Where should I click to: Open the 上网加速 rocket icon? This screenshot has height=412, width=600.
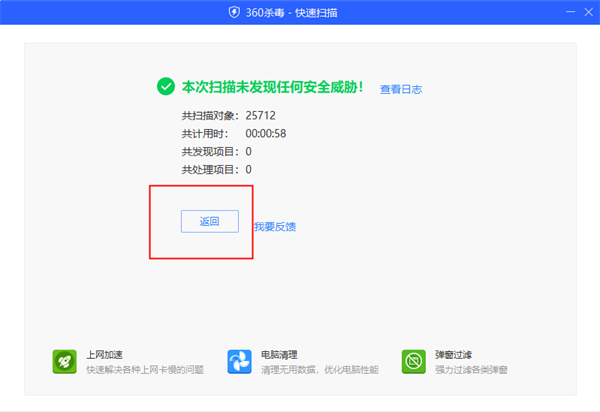65,361
